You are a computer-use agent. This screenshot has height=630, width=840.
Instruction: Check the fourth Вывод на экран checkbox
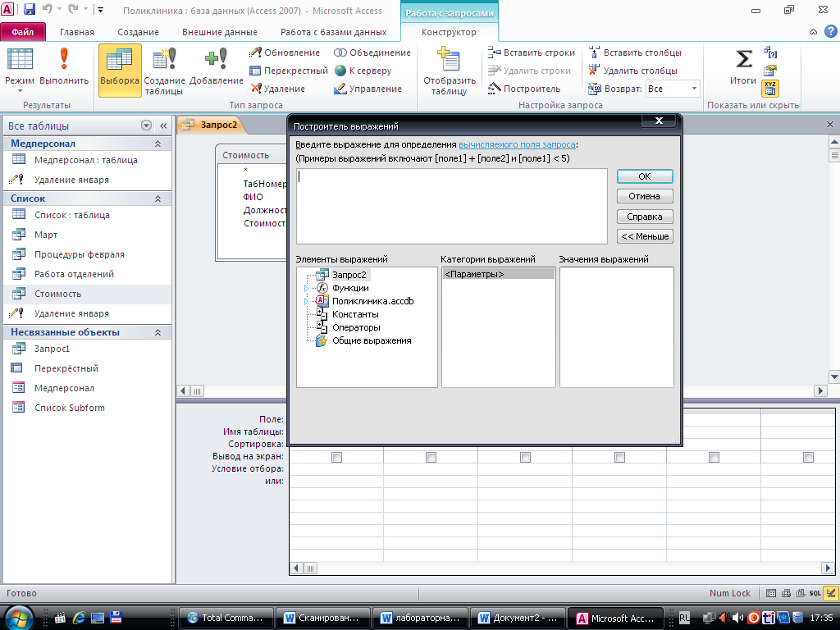(619, 457)
